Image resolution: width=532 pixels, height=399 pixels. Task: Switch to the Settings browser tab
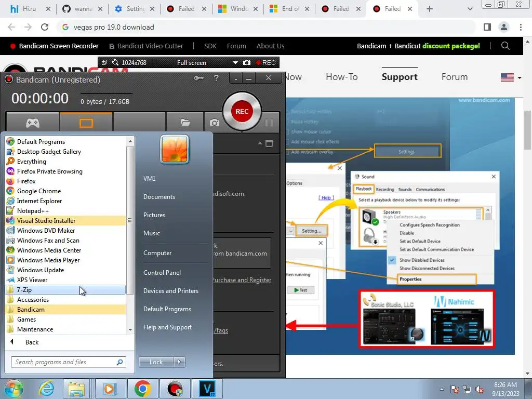pyautogui.click(x=135, y=9)
